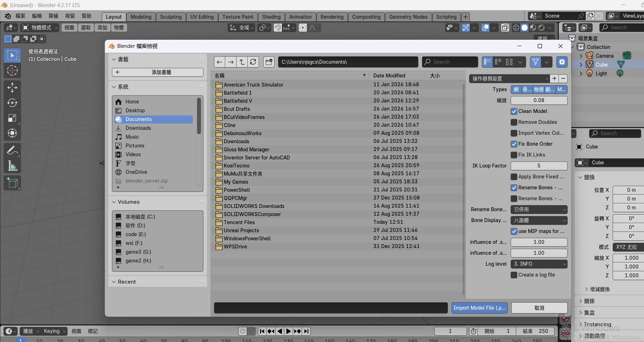Enable the Fix IK Links checkbox
This screenshot has width=644, height=342.
pos(514,155)
